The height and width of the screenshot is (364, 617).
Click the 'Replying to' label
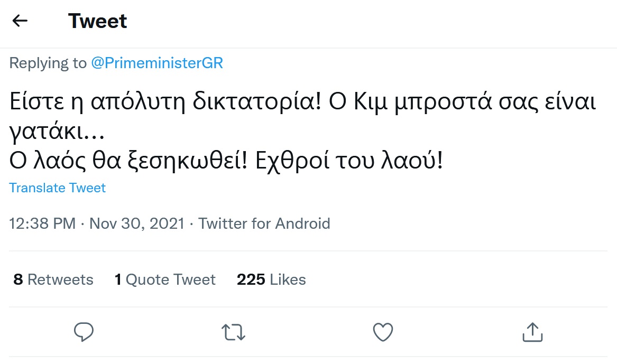(x=48, y=63)
